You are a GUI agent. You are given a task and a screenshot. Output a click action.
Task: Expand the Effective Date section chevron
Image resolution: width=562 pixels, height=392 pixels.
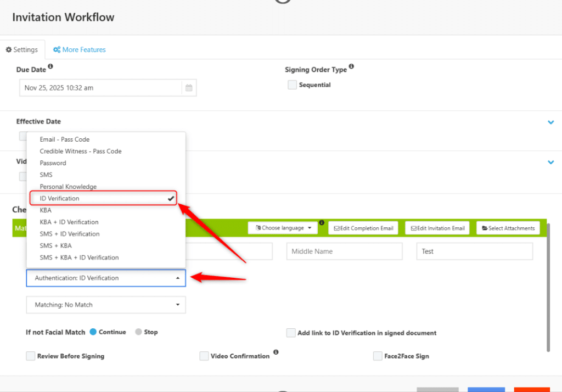coord(550,122)
